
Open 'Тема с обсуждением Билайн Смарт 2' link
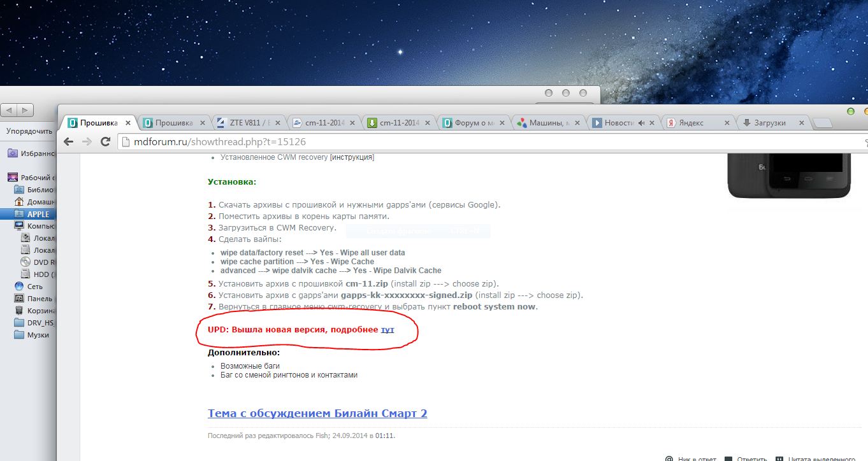tap(317, 413)
